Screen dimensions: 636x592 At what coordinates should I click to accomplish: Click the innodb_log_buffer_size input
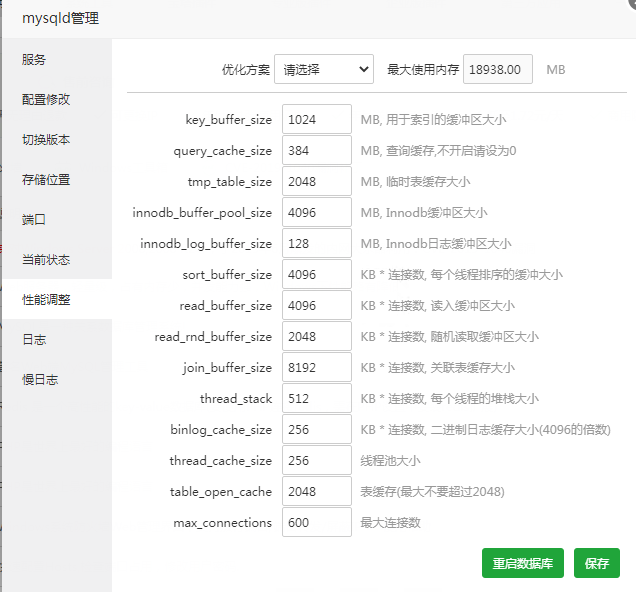tap(317, 243)
